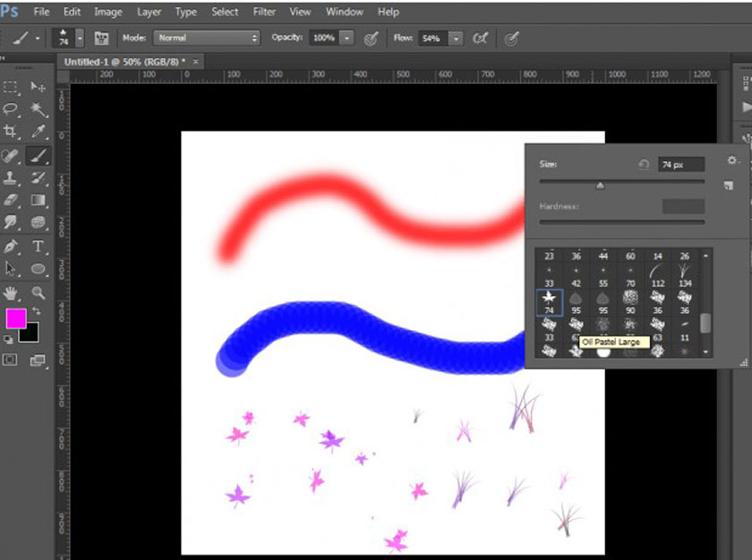This screenshot has height=560, width=752.
Task: Click the Untitled-1 document tab
Action: click(x=125, y=61)
